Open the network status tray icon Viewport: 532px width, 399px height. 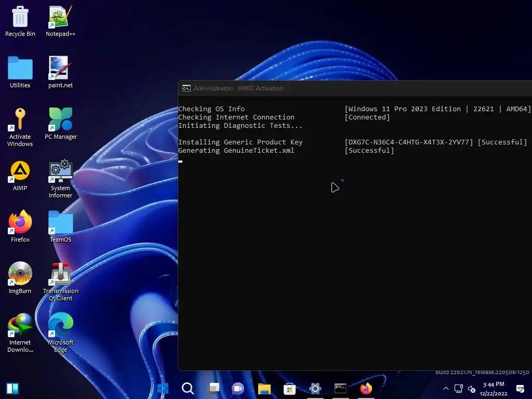pyautogui.click(x=459, y=389)
